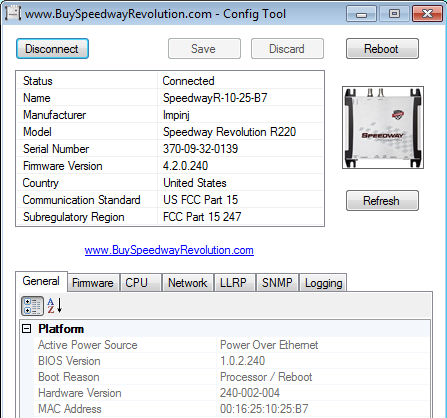Select the Active Power Source property row
The width and height of the screenshot is (447, 418).
[232, 345]
